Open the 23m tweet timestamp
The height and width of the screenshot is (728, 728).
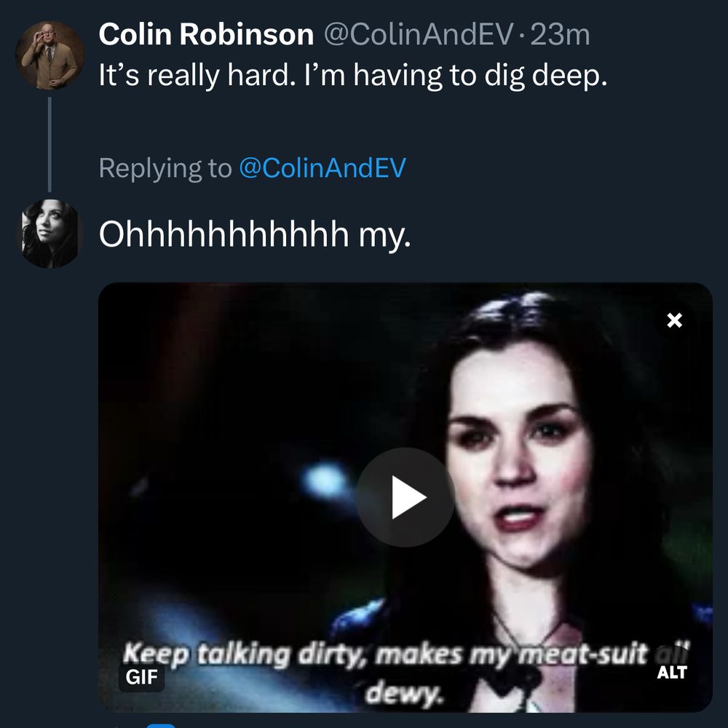[560, 34]
